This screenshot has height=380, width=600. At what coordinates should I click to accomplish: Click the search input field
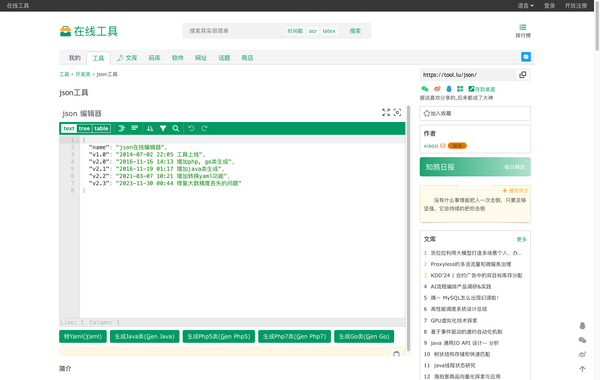click(x=234, y=31)
